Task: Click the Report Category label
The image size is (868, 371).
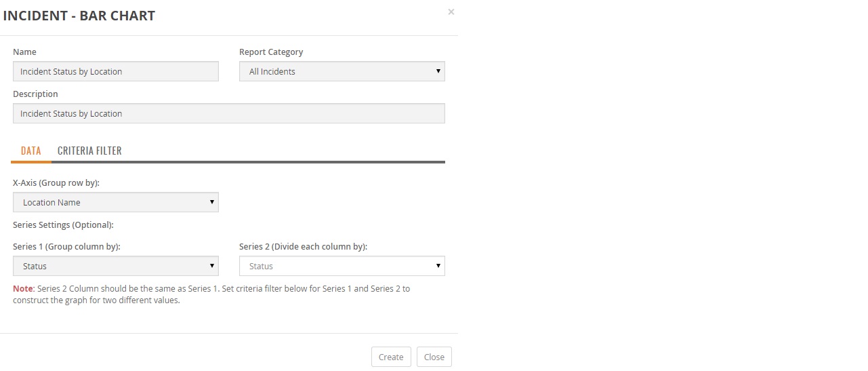Action: coord(271,52)
